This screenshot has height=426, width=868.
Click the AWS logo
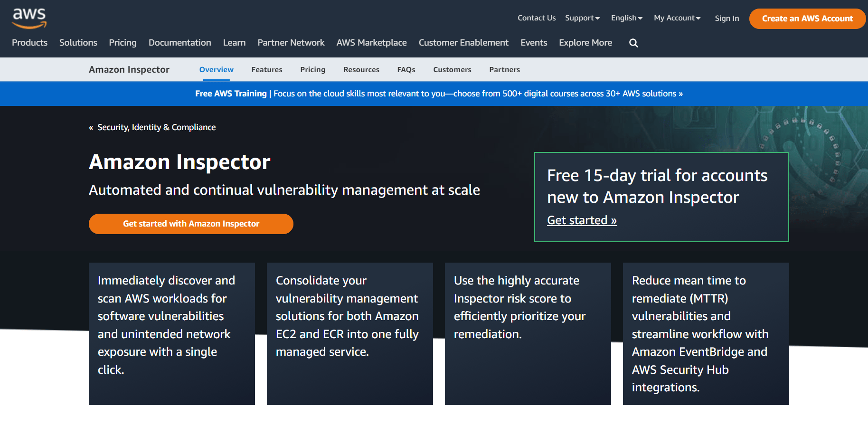tap(29, 19)
